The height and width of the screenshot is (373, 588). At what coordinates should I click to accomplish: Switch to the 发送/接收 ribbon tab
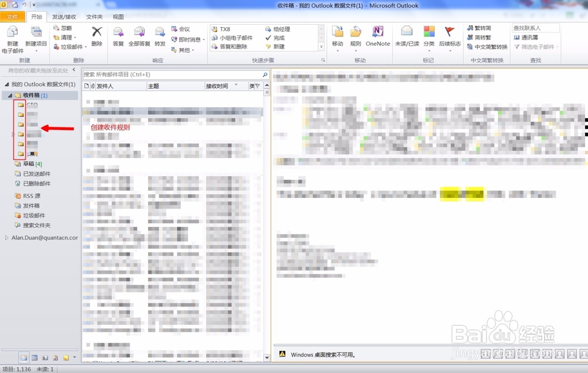[64, 16]
